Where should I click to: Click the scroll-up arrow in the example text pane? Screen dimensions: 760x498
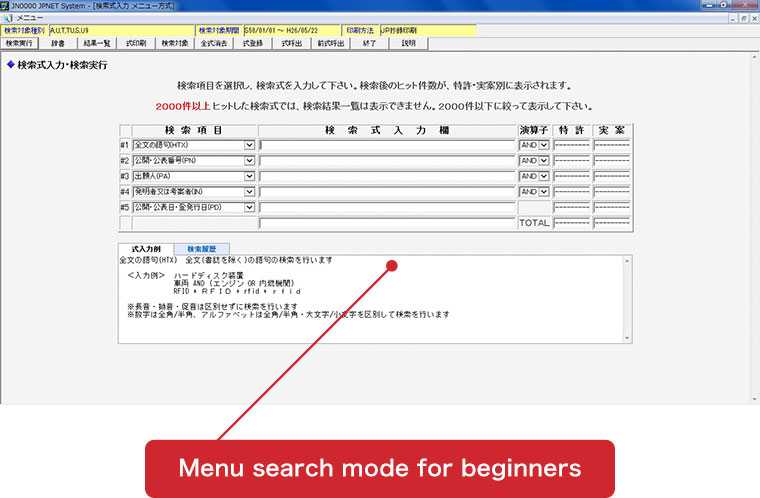pyautogui.click(x=626, y=261)
